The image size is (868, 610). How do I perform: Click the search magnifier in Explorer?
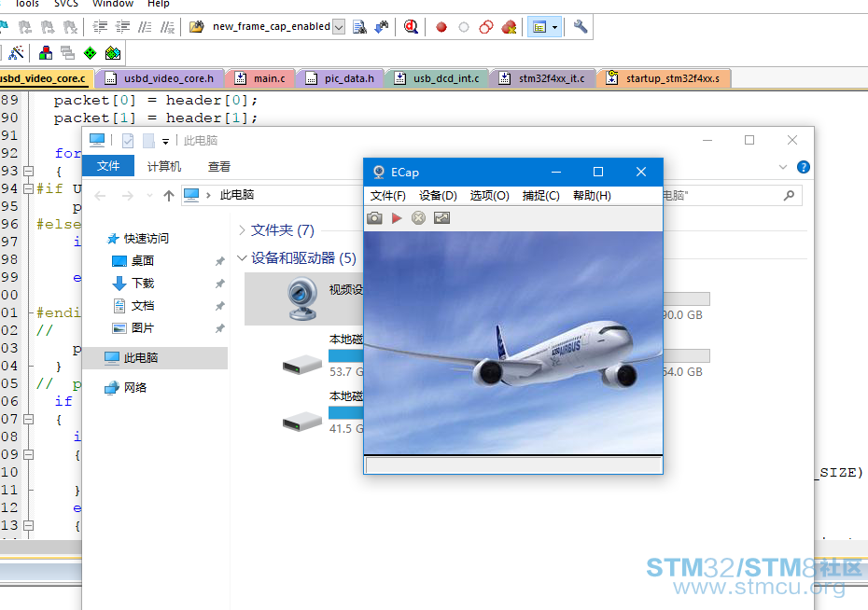coord(789,196)
